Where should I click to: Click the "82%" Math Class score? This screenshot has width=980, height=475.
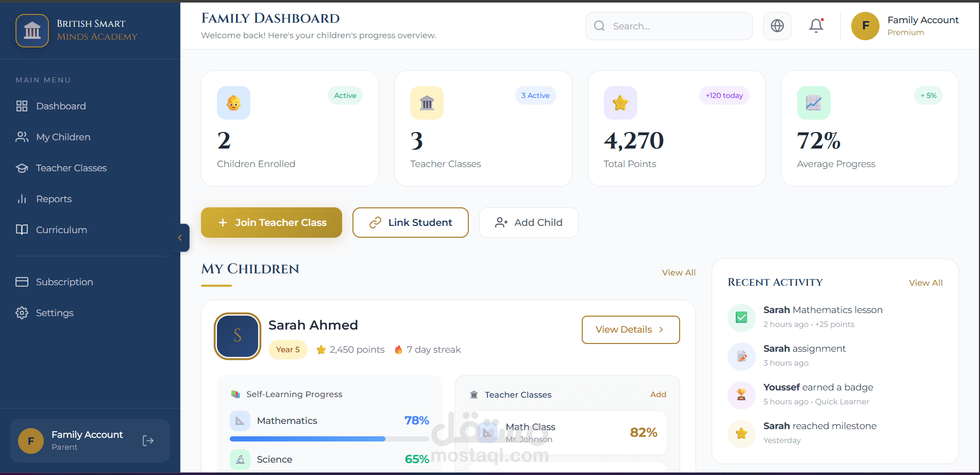coord(644,433)
